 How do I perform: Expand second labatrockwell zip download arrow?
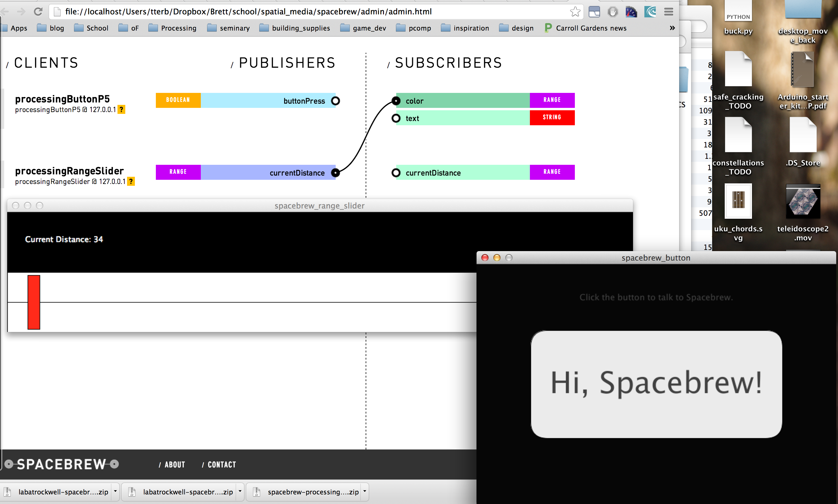pyautogui.click(x=240, y=491)
